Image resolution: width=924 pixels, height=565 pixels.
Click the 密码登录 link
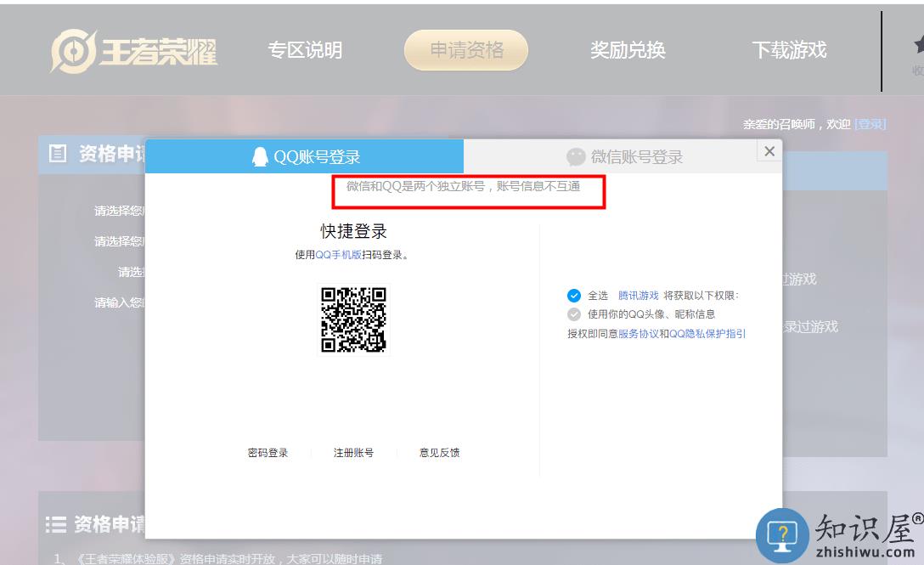(269, 453)
